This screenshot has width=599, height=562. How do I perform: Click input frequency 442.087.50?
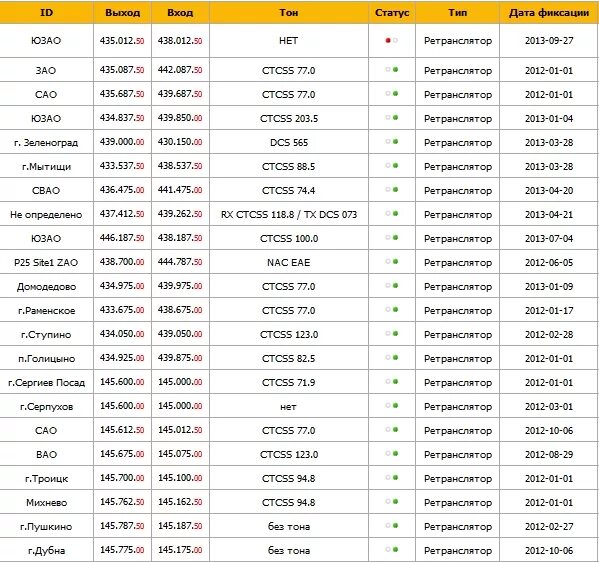click(x=180, y=70)
